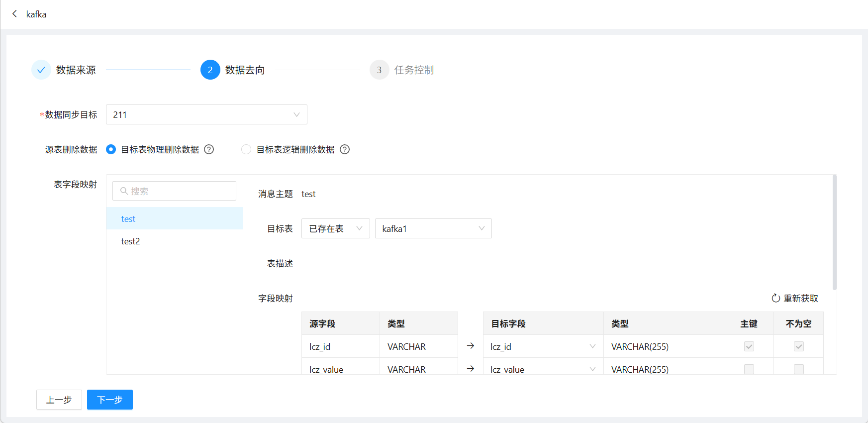
Task: Select 目标表逻辑删除数据 radio option
Action: coord(246,149)
